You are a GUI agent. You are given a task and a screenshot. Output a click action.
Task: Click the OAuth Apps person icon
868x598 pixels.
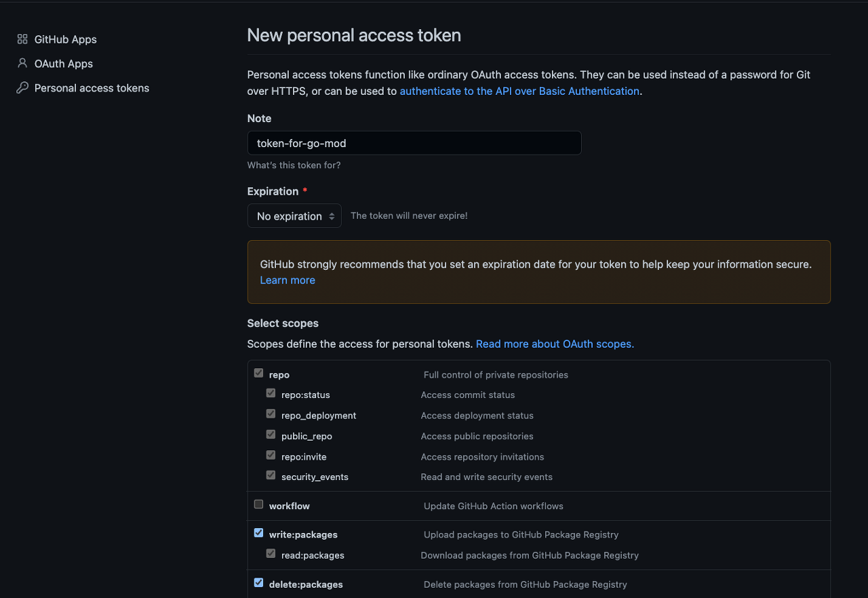coord(22,63)
